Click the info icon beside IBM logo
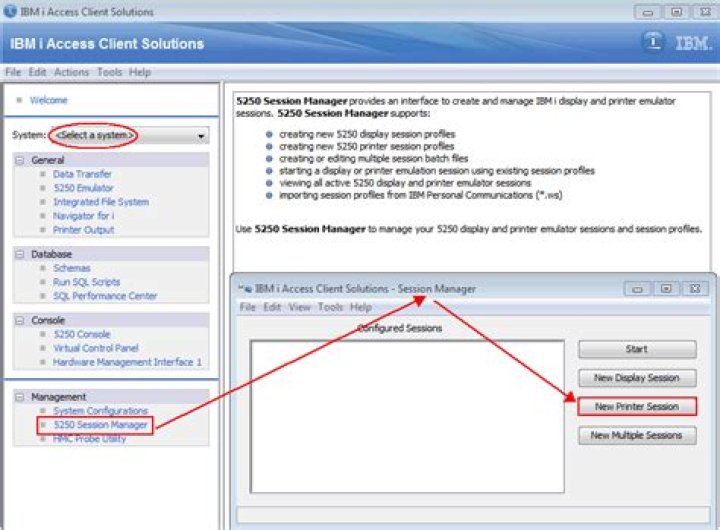Image resolution: width=720 pixels, height=530 pixels. 653,42
